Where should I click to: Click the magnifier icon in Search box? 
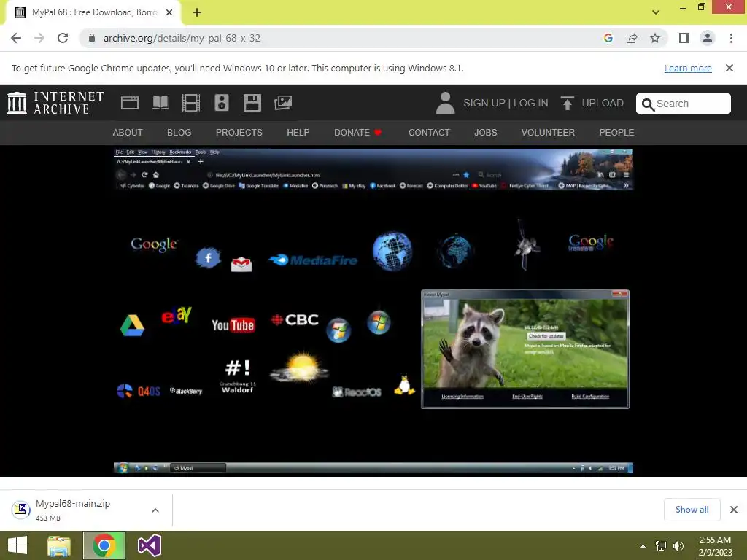click(648, 104)
